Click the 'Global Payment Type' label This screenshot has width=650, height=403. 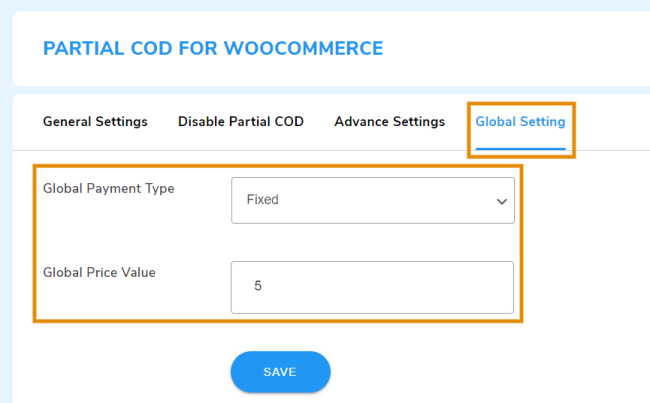coord(108,188)
